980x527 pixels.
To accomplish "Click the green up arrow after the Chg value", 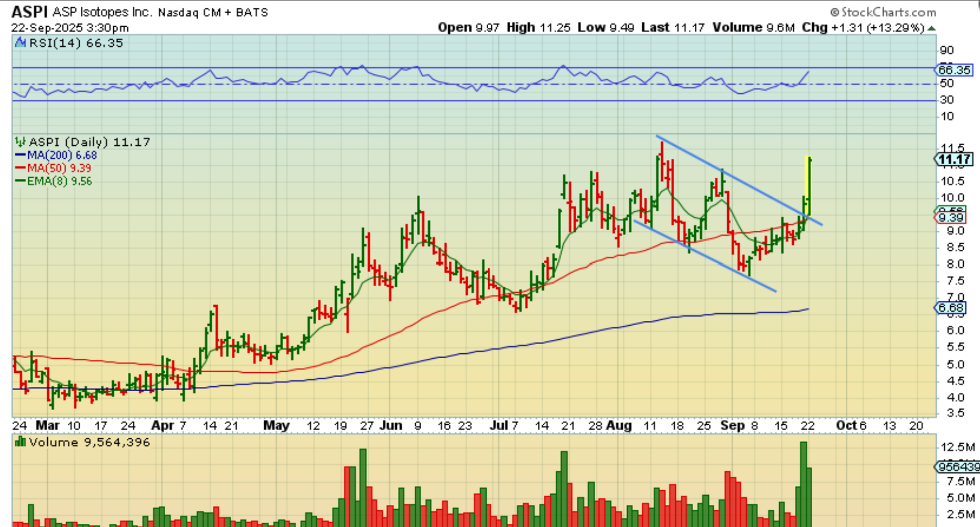I will [x=931, y=28].
